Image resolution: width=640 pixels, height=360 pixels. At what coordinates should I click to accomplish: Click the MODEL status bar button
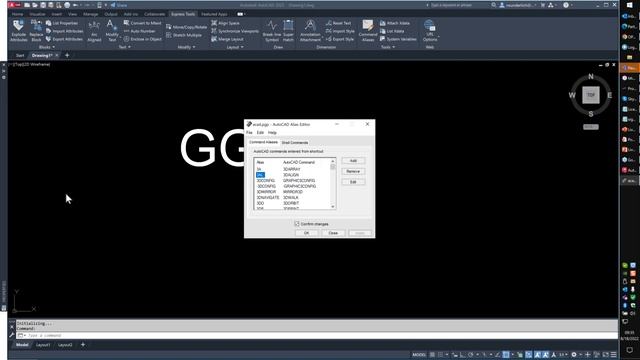coord(419,355)
